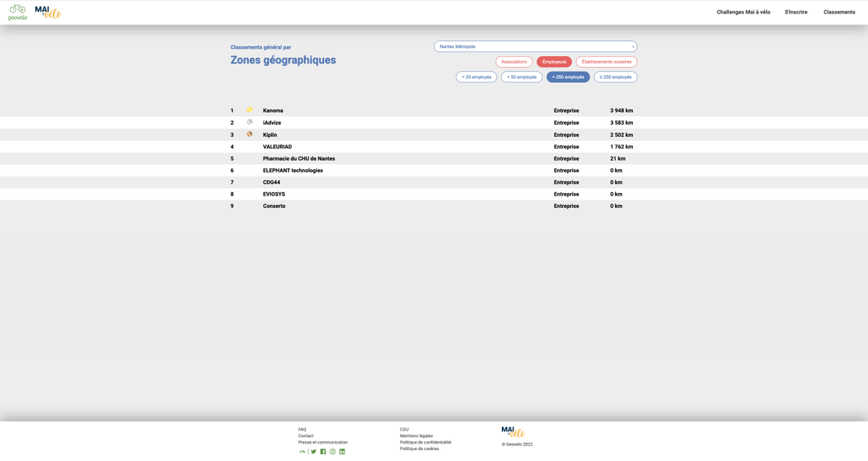Open the Nantes Métropole zone dropdown

click(x=535, y=46)
